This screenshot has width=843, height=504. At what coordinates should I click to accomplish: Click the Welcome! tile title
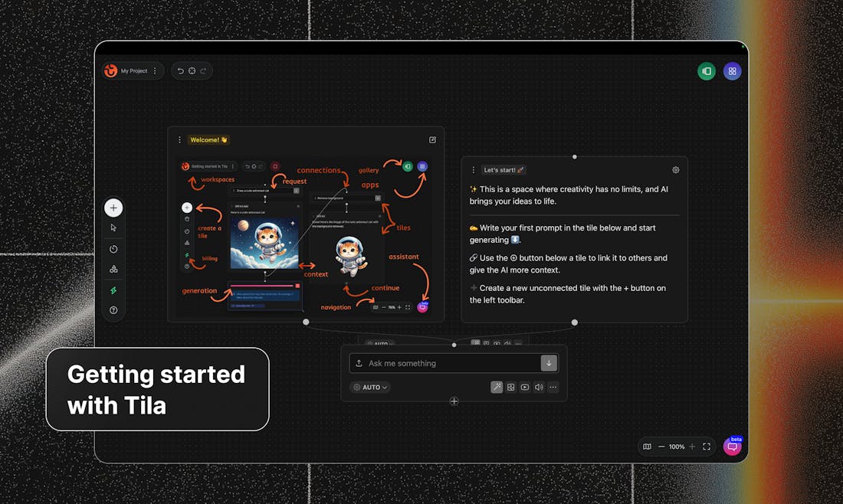pos(208,139)
